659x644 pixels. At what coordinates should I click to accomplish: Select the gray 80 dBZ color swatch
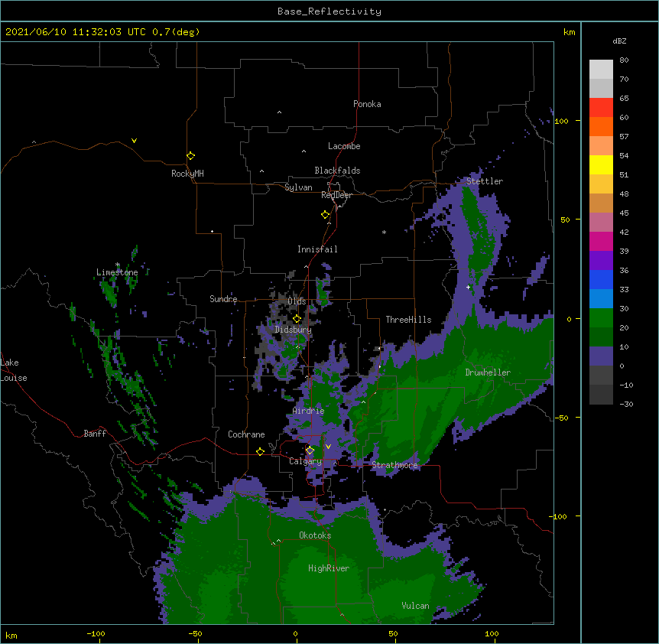(601, 70)
